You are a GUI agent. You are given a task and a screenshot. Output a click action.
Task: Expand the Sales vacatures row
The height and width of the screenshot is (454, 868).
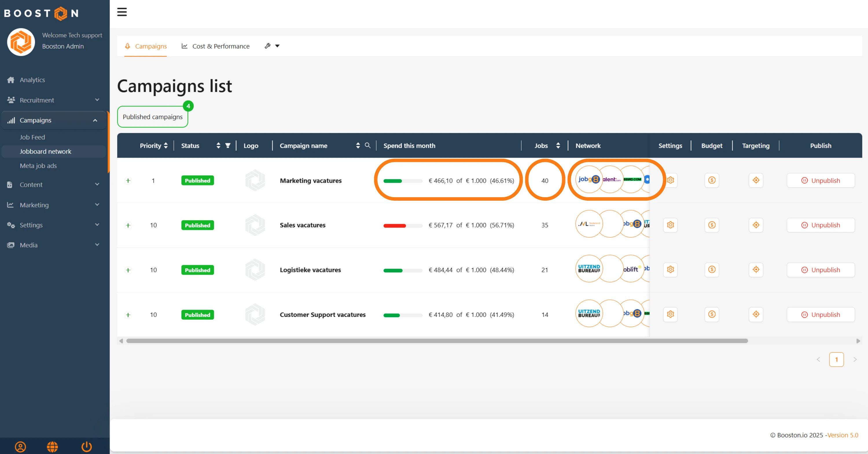[128, 225]
